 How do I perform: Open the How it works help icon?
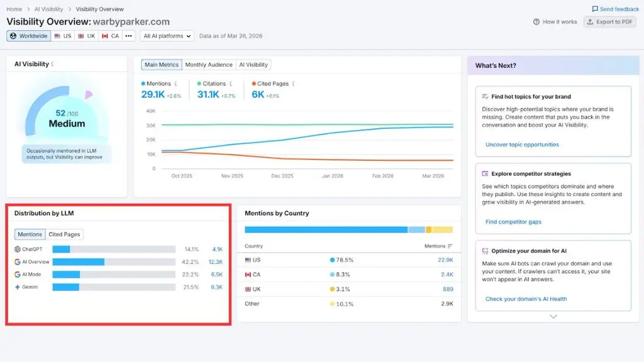(536, 22)
